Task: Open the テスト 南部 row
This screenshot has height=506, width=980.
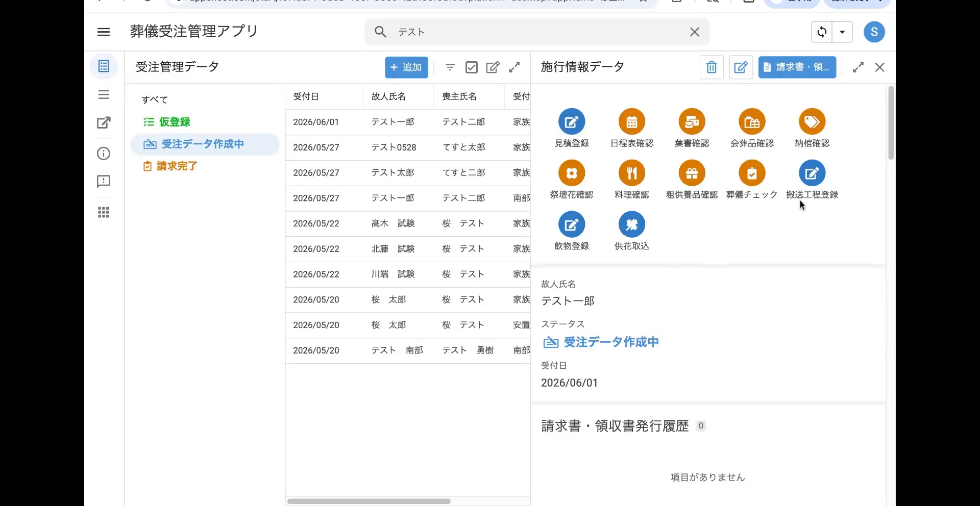Action: click(x=408, y=350)
